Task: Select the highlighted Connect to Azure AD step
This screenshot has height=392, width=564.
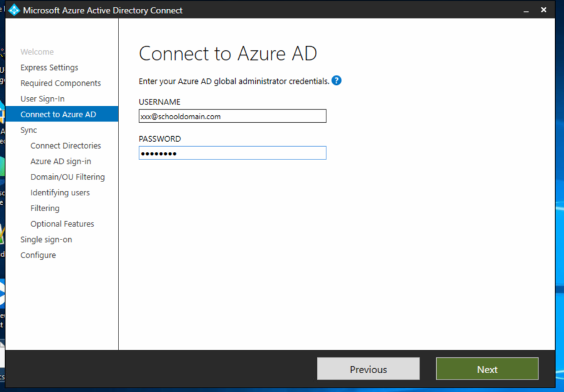Action: (x=62, y=114)
